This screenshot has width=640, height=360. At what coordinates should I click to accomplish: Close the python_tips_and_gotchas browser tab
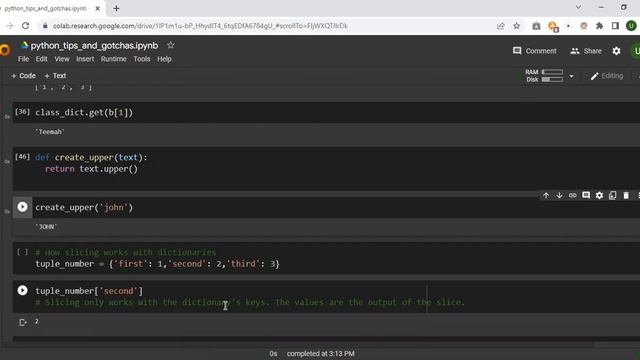point(98,8)
